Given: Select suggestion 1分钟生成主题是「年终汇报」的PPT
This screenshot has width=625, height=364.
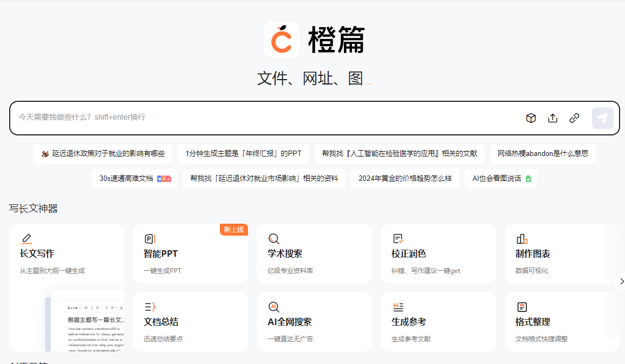Looking at the screenshot, I should point(244,153).
